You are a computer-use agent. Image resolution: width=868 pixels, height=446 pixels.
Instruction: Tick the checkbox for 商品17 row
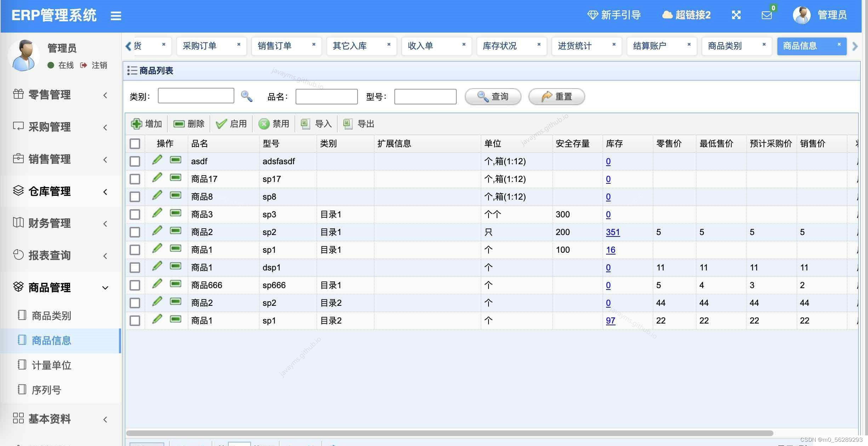135,179
